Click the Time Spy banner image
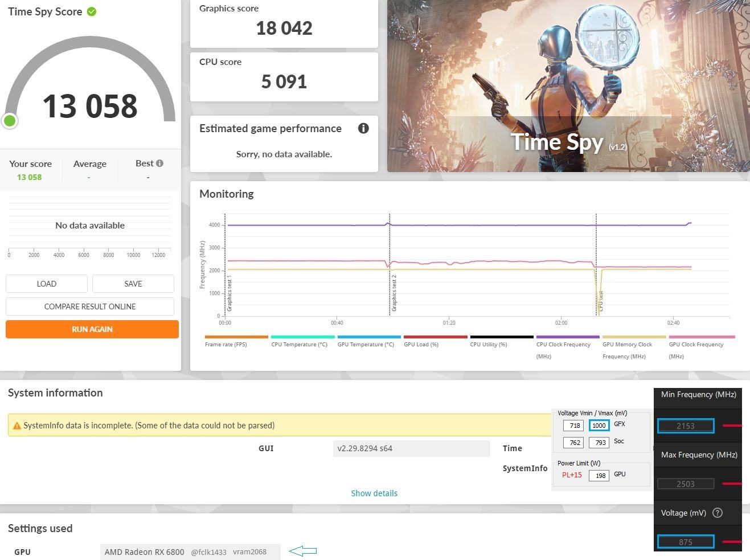Image resolution: width=750 pixels, height=560 pixels. click(x=568, y=85)
